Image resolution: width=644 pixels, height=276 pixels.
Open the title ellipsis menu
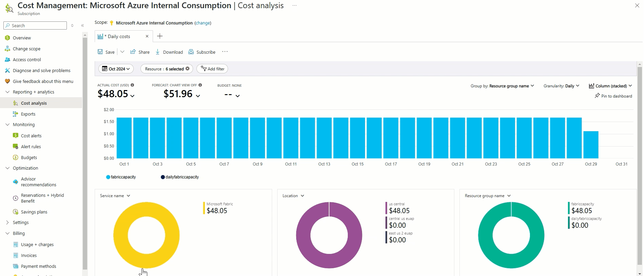(295, 5)
